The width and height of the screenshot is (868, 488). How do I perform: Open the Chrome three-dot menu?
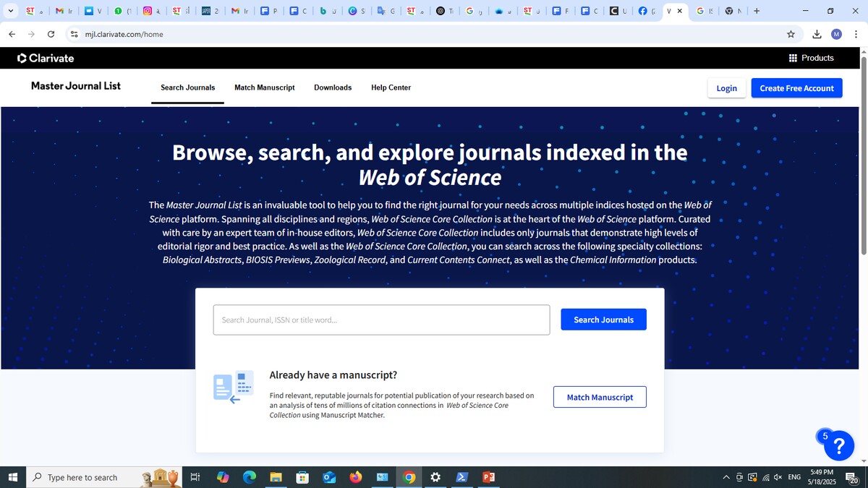point(856,34)
